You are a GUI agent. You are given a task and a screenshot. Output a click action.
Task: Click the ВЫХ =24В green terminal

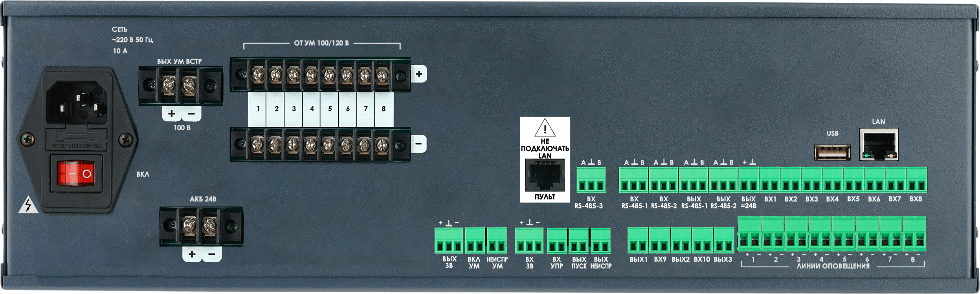[x=749, y=180]
